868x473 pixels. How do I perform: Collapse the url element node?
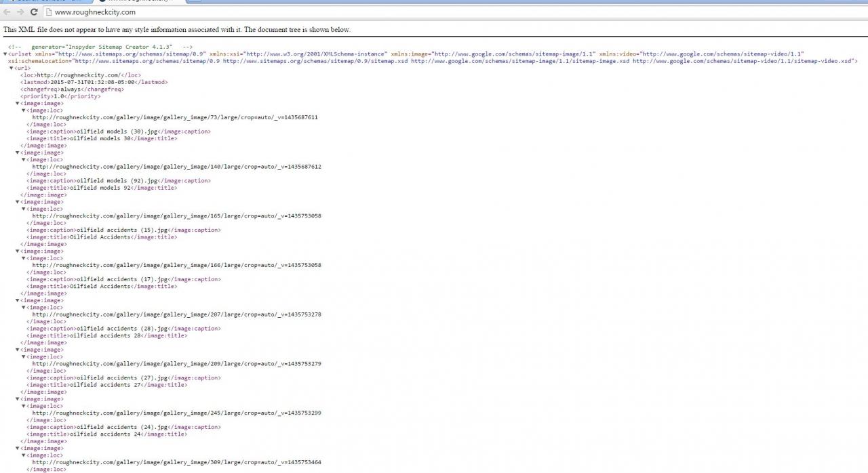tap(12, 68)
